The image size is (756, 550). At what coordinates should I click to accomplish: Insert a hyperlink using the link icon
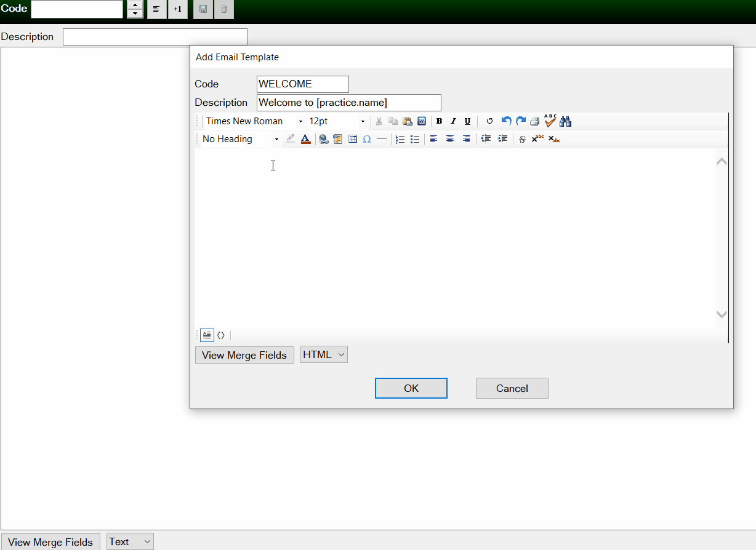click(x=323, y=139)
